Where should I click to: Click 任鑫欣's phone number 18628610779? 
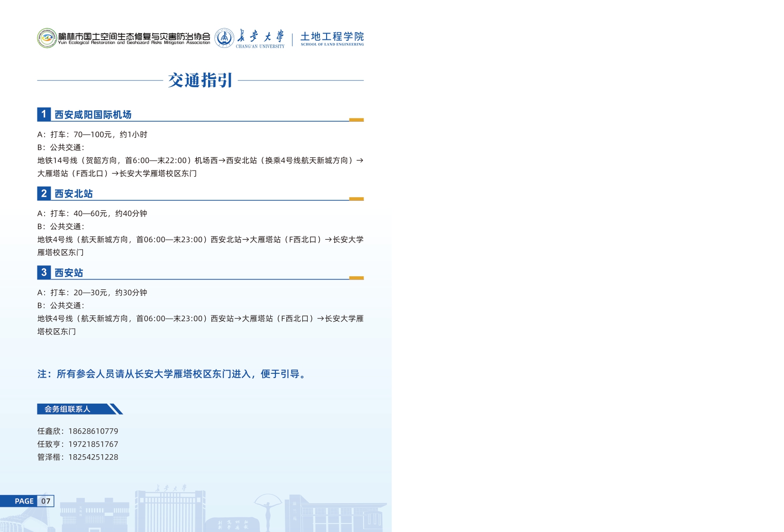click(93, 431)
